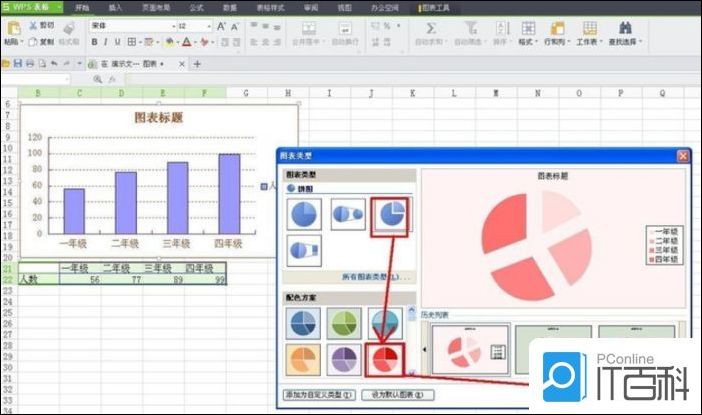Click the Undo arrow icon
The width and height of the screenshot is (702, 415).
[x=54, y=64]
